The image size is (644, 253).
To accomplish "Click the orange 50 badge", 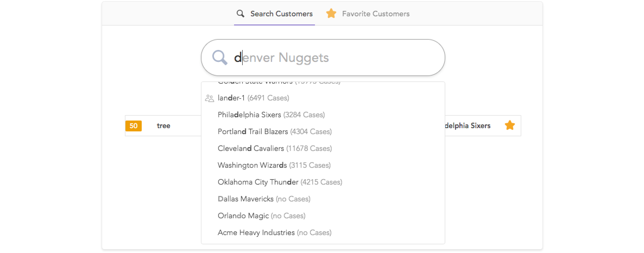I will [133, 126].
